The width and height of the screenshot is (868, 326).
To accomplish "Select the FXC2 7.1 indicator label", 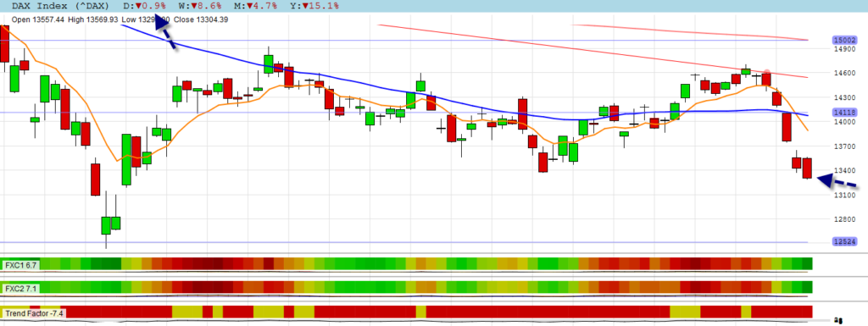I will pos(21,289).
